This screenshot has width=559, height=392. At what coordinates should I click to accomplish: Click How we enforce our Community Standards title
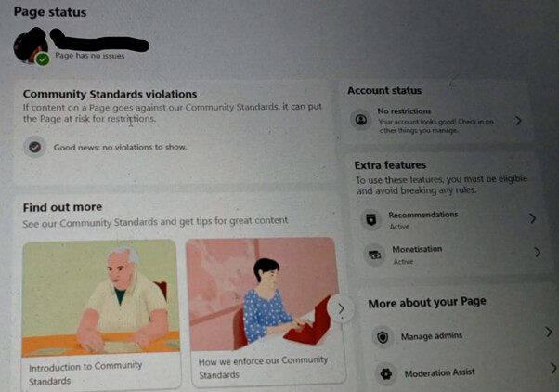pos(263,368)
